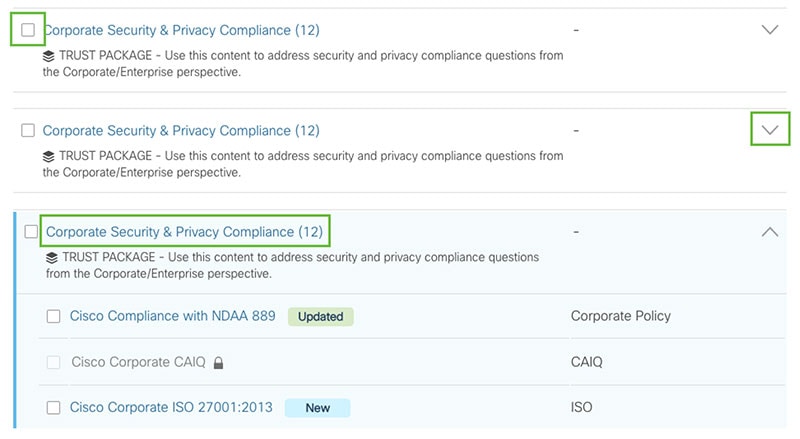The height and width of the screenshot is (439, 800).
Task: Select the second Corporate Security package checkbox
Action: tap(28, 130)
